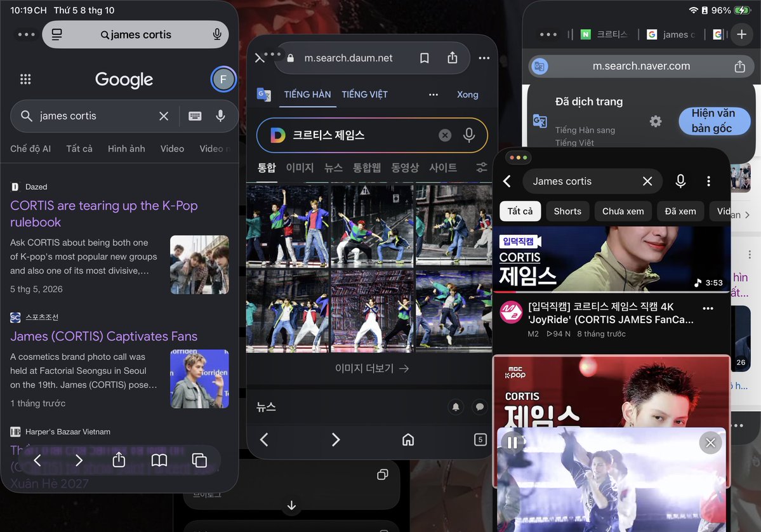This screenshot has height=532, width=761.
Task: Select the '이미지' tab on Daum
Action: (300, 168)
